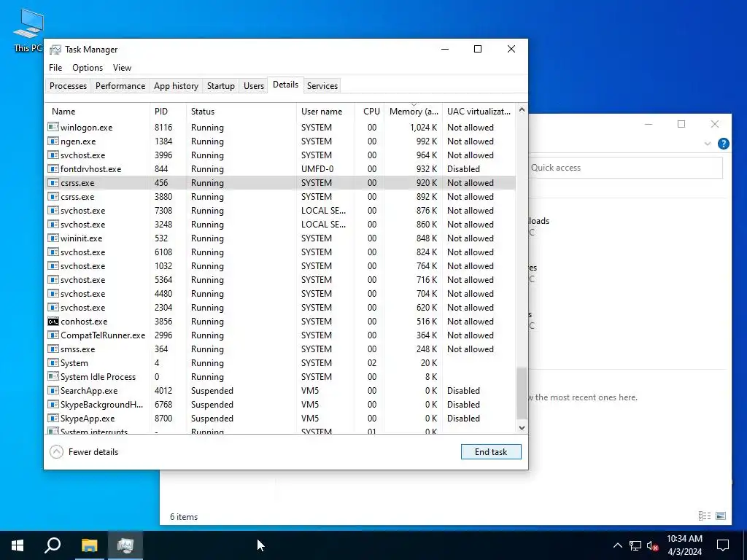This screenshot has height=560, width=747.
Task: Select svchost.exe row with PID 5364
Action: pyautogui.click(x=281, y=279)
